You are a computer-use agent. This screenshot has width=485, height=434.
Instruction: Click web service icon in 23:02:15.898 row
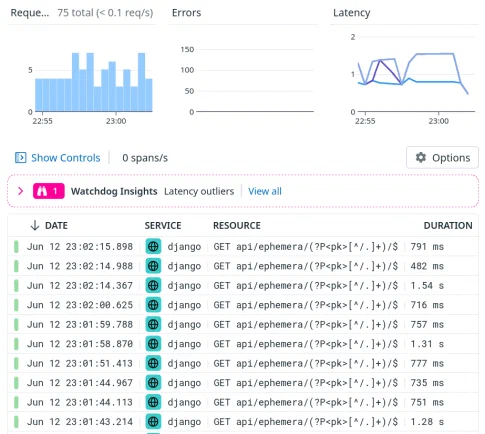(x=153, y=247)
